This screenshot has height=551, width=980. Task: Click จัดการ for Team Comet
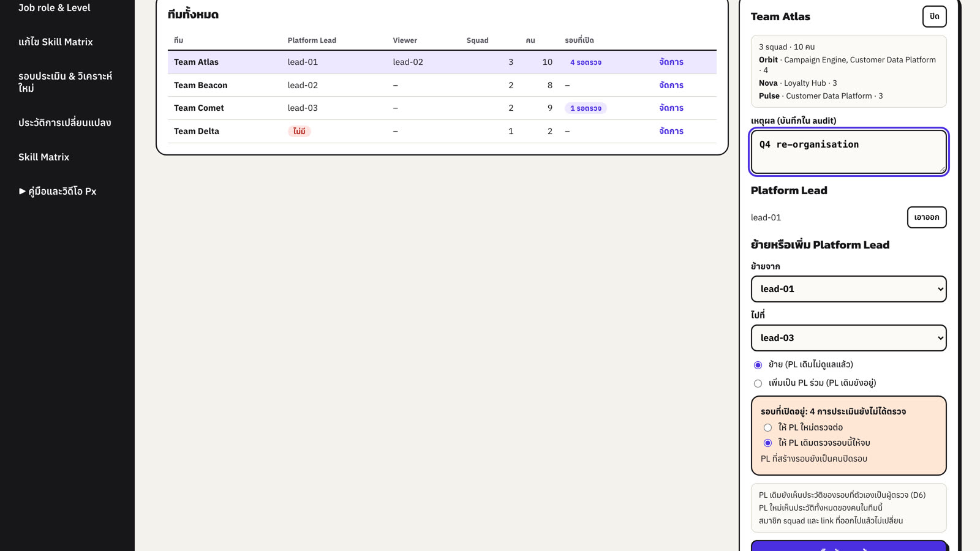(x=671, y=108)
